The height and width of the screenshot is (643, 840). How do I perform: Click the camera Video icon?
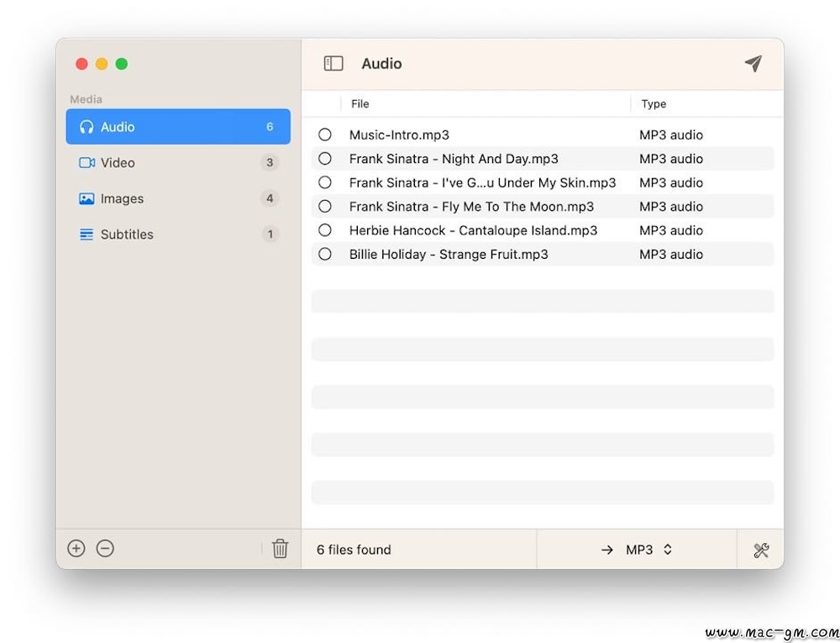click(x=87, y=162)
